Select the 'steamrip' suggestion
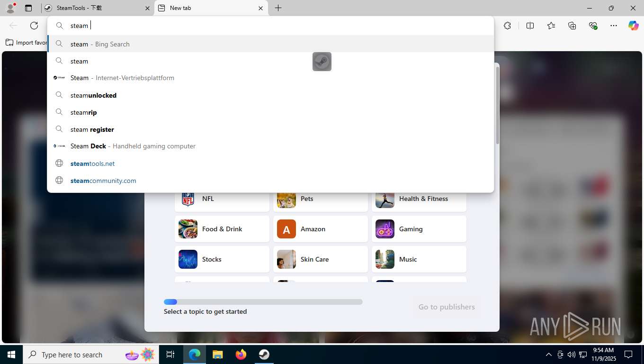The image size is (644, 364). [x=270, y=112]
